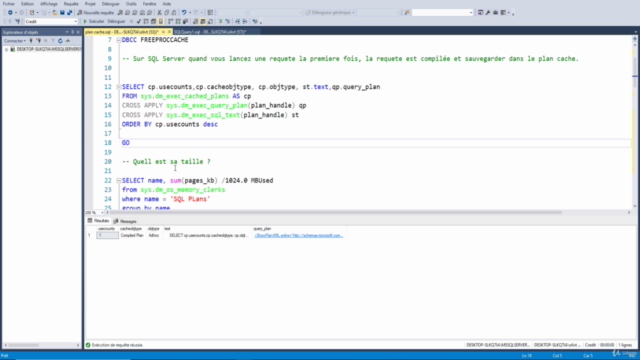
Task: Open the Projet menu
Action: (90, 4)
